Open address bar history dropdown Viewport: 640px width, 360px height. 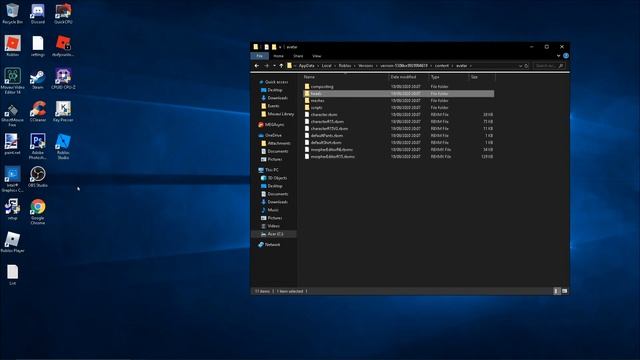(520, 66)
